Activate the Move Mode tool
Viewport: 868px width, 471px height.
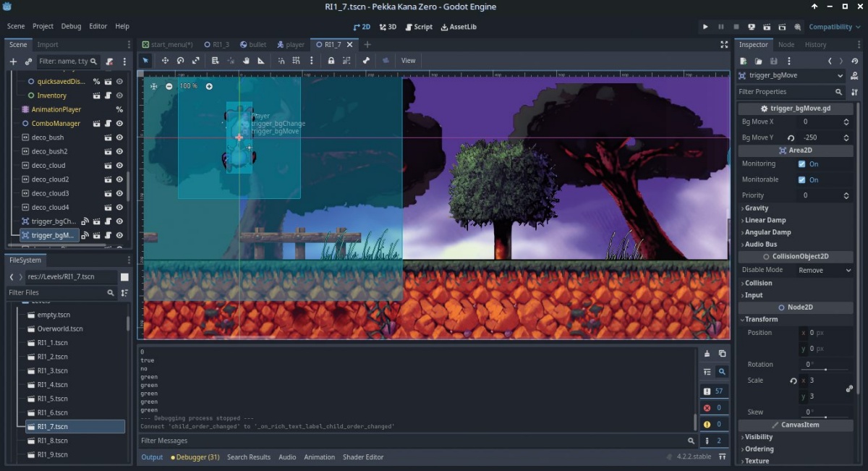pos(165,61)
